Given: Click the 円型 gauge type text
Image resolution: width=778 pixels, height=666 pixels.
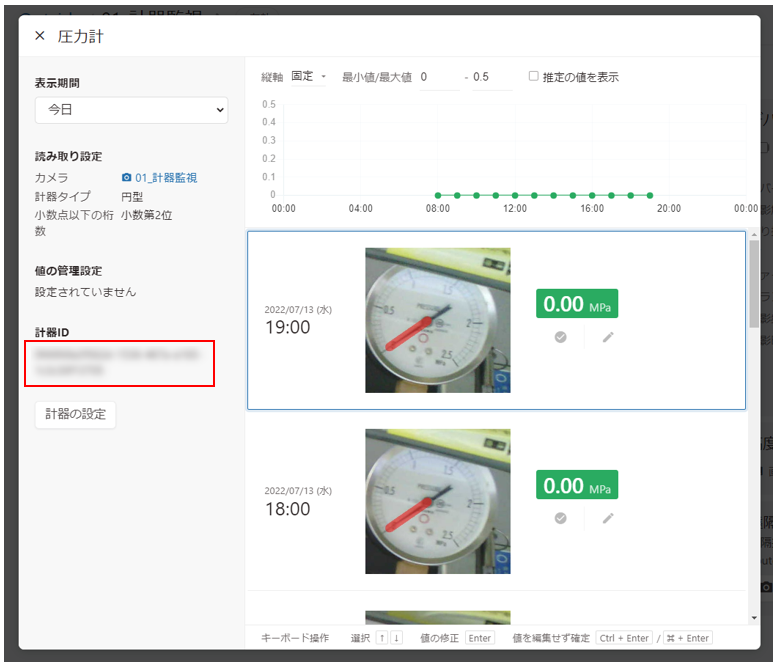Looking at the screenshot, I should click(132, 197).
